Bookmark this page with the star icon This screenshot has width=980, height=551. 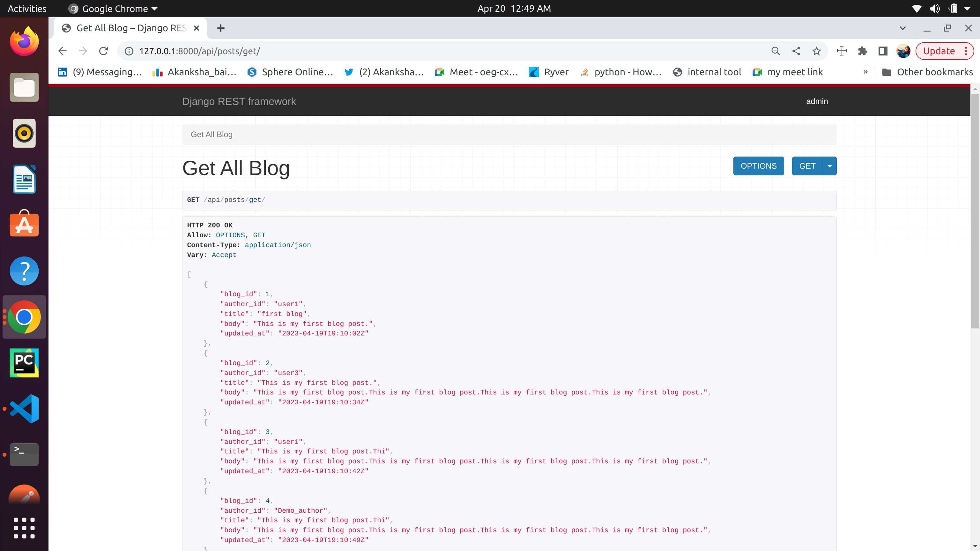[816, 51]
